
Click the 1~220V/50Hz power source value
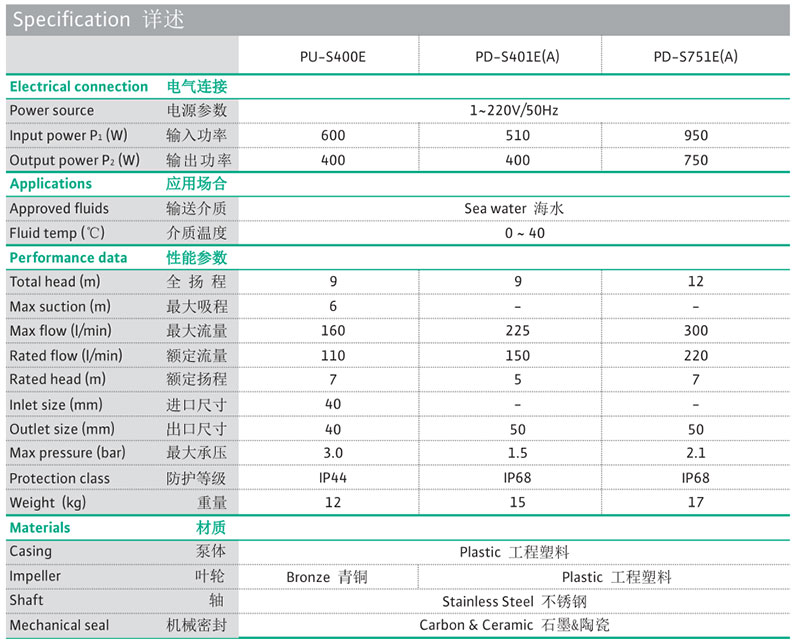pos(514,111)
